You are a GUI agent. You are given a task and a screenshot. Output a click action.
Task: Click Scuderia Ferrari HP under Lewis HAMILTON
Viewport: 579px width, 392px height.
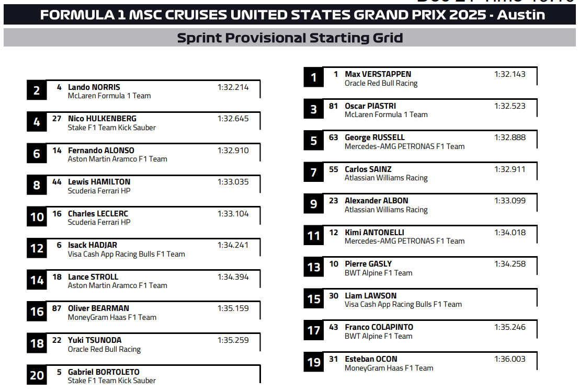(99, 191)
